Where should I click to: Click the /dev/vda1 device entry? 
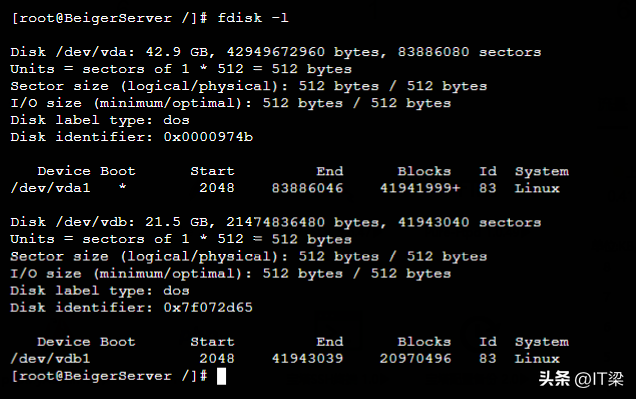(x=51, y=188)
